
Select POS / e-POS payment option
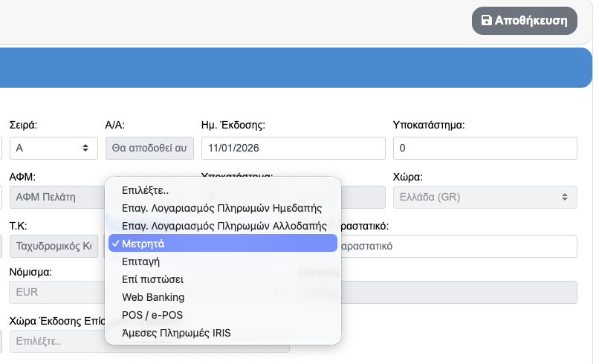(x=223, y=315)
